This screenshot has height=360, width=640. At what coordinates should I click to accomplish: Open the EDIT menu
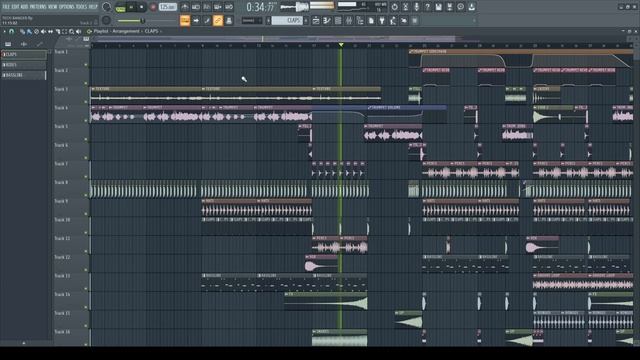[x=16, y=7]
